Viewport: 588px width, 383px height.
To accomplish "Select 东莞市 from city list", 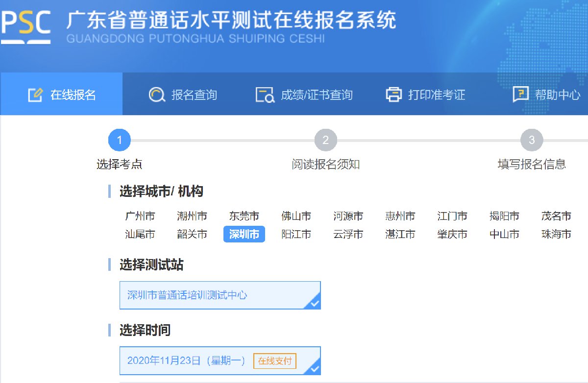I will pos(244,216).
